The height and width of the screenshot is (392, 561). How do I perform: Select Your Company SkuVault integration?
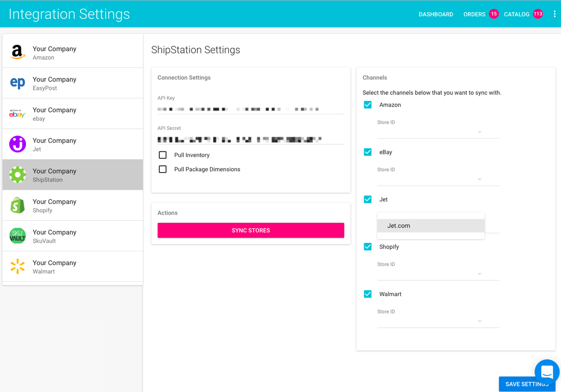72,236
